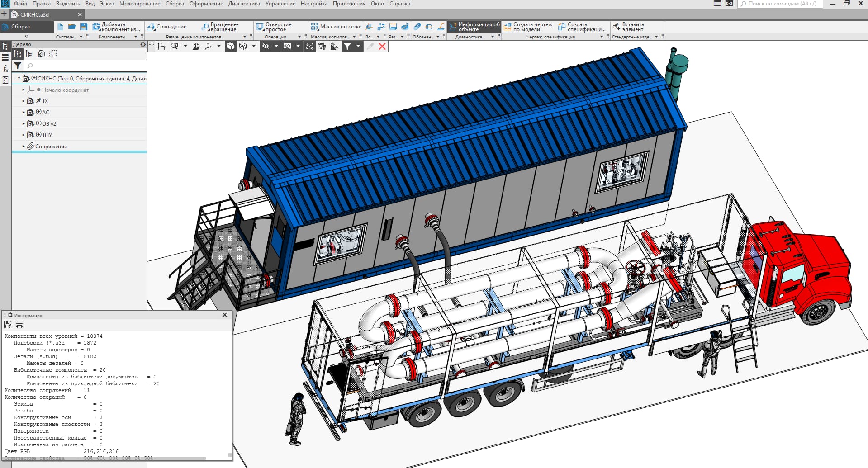
Task: Open the Размещение компонентов group dropdown
Action: [245, 37]
